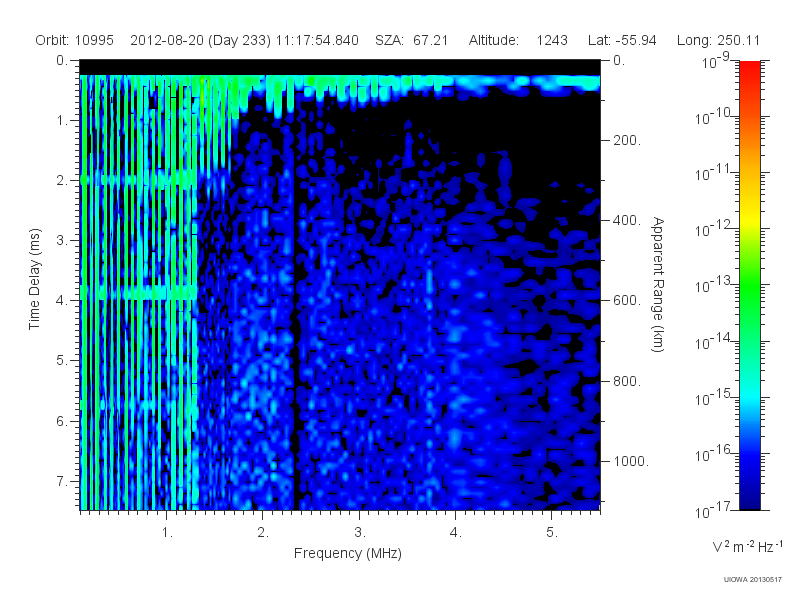Screen dimensions: 800x600
Task: Click the 10⁻¹⁶ colorbar tick label
Action: [714, 454]
